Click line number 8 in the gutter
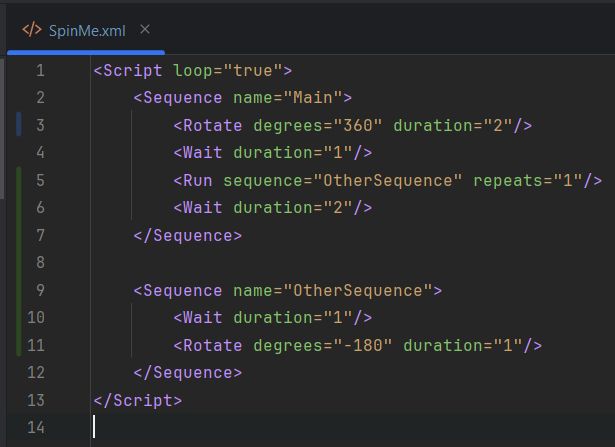 (40, 262)
